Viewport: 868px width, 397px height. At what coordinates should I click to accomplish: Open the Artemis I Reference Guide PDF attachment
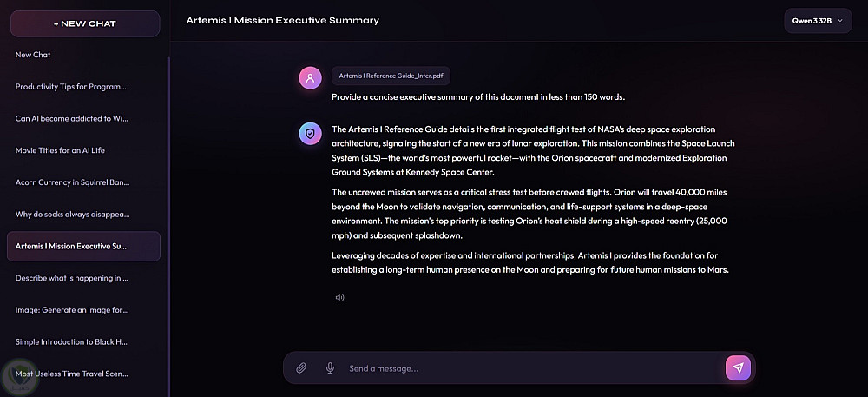tap(391, 76)
